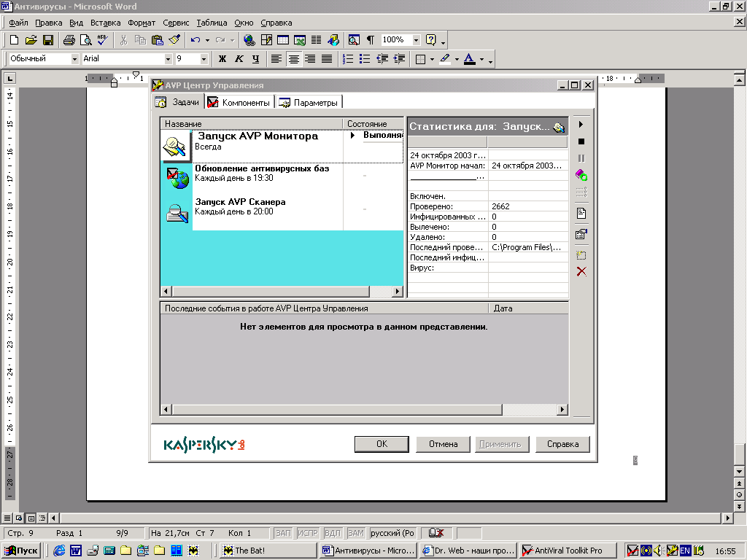Expand the borders dropdown arrow
Screen dimensions: 747x560
[x=432, y=59]
